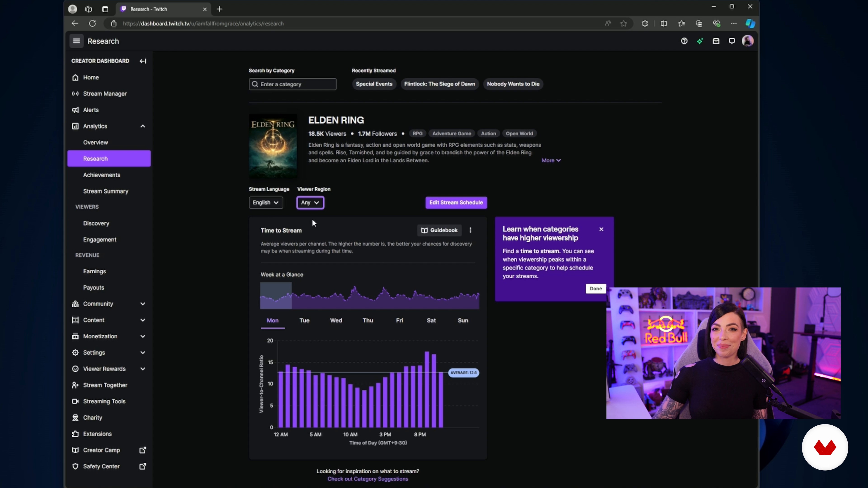Click the Open World tag
This screenshot has height=488, width=868.
coord(519,134)
